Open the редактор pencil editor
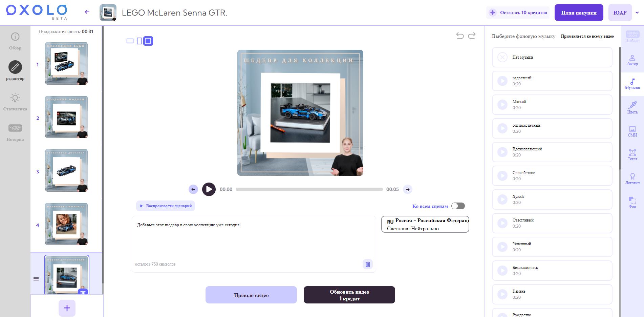The height and width of the screenshot is (317, 644). (15, 71)
